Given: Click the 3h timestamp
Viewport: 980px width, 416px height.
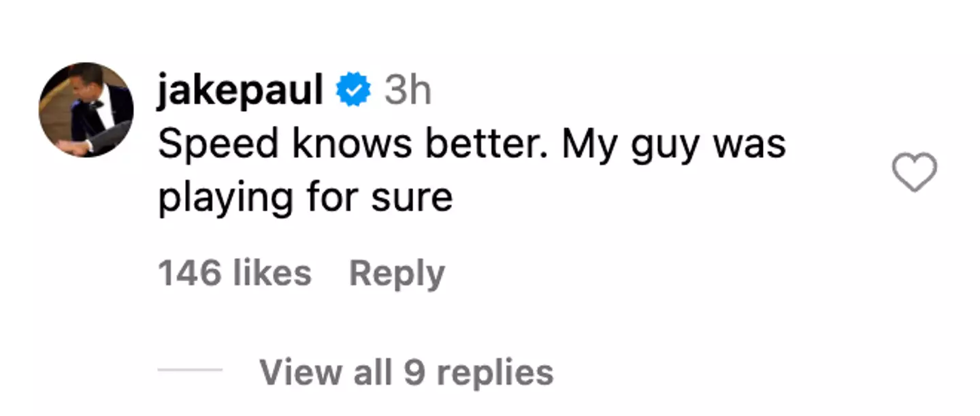Looking at the screenshot, I should pyautogui.click(x=408, y=91).
